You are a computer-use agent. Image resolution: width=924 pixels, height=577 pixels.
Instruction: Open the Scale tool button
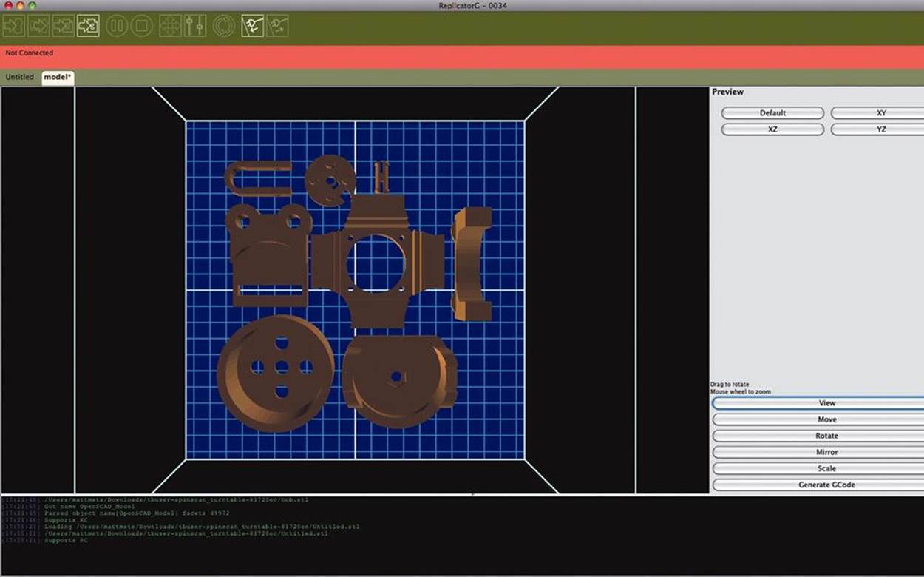pos(818,468)
